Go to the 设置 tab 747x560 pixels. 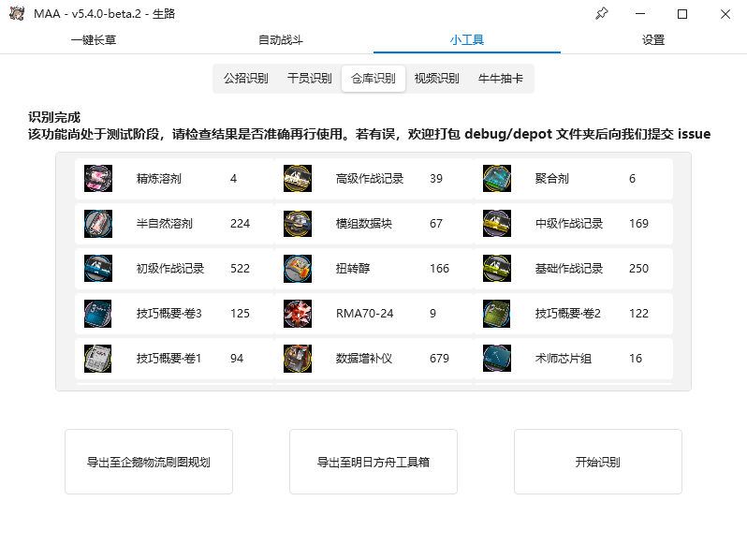[653, 40]
